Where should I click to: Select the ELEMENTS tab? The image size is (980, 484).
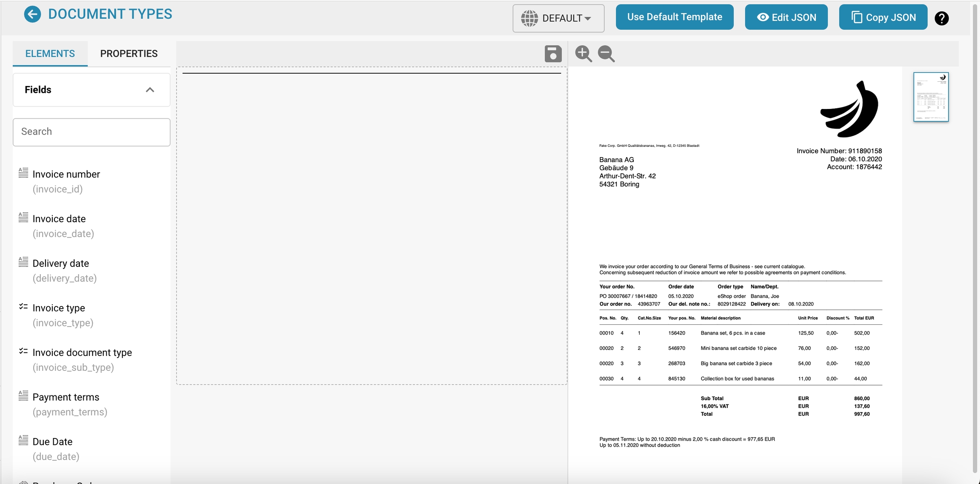click(x=50, y=54)
